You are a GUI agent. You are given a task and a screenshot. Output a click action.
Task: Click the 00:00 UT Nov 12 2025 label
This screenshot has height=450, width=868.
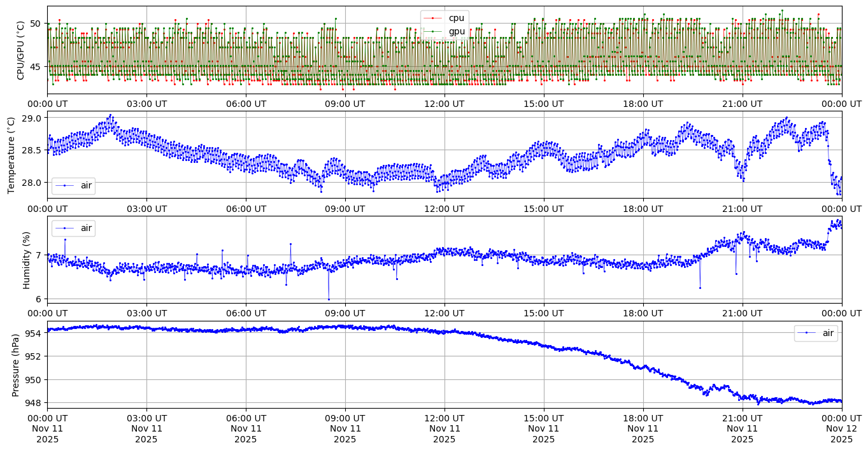coord(841,428)
